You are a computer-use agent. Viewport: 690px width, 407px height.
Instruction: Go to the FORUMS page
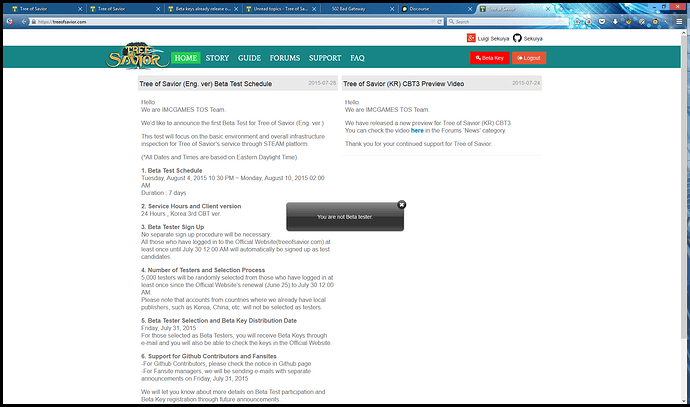coord(285,58)
